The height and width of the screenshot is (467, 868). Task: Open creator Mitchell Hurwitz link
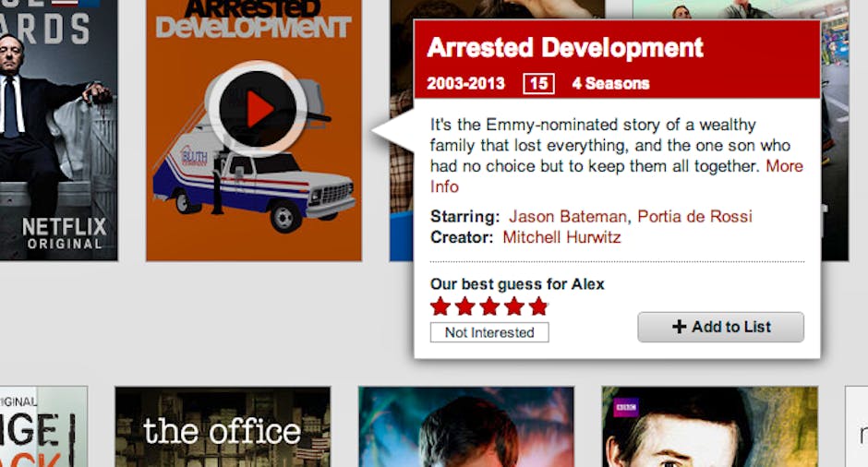click(x=561, y=237)
